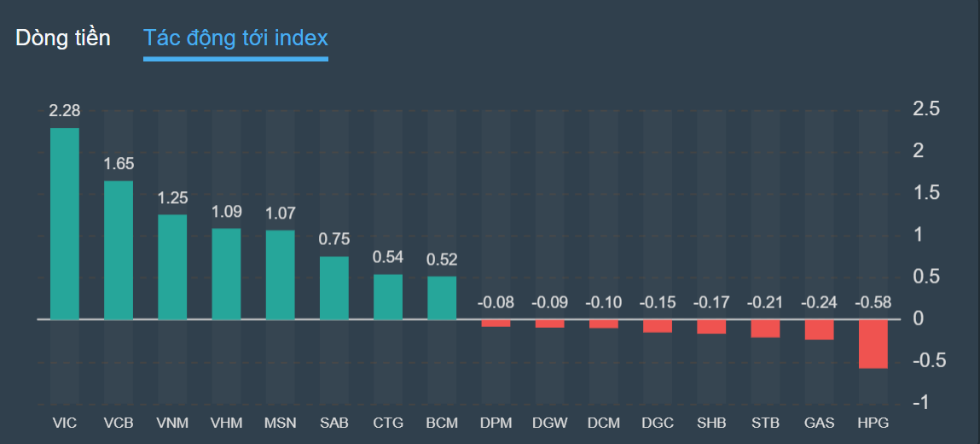
Task: Select the Tác động tới index tab
Action: click(x=235, y=38)
